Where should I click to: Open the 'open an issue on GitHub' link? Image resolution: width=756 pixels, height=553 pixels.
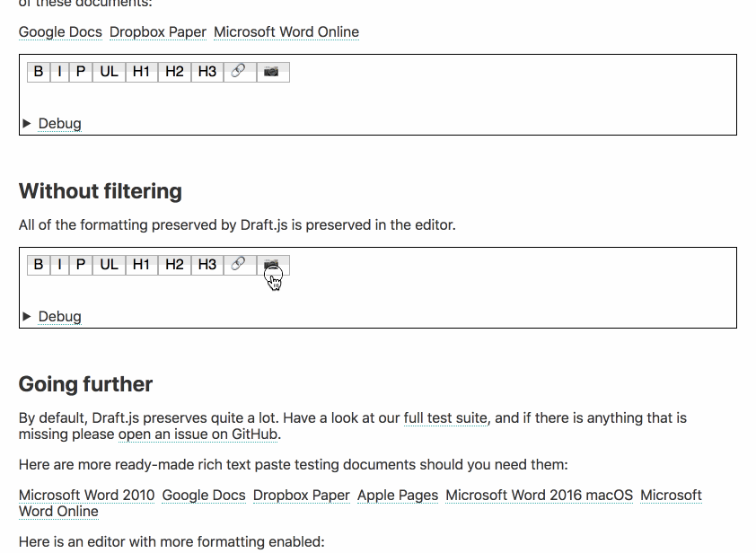(x=198, y=434)
